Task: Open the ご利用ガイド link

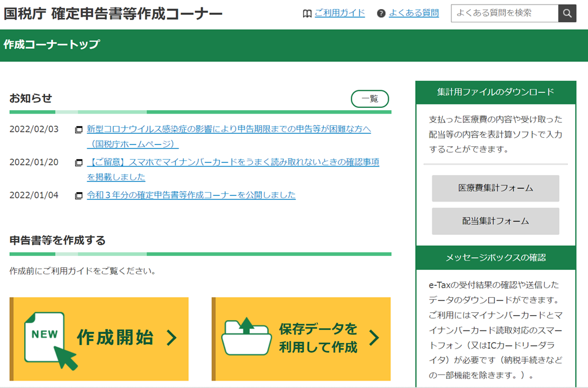Action: click(339, 13)
